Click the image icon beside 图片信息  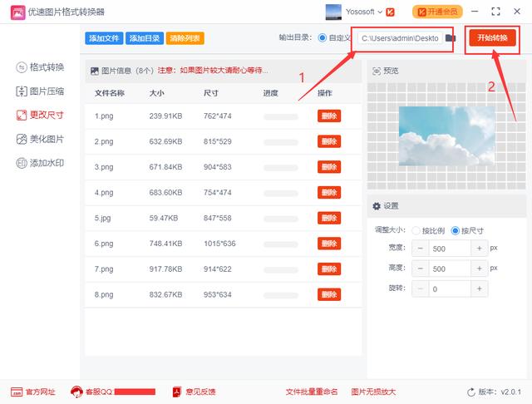(x=95, y=71)
